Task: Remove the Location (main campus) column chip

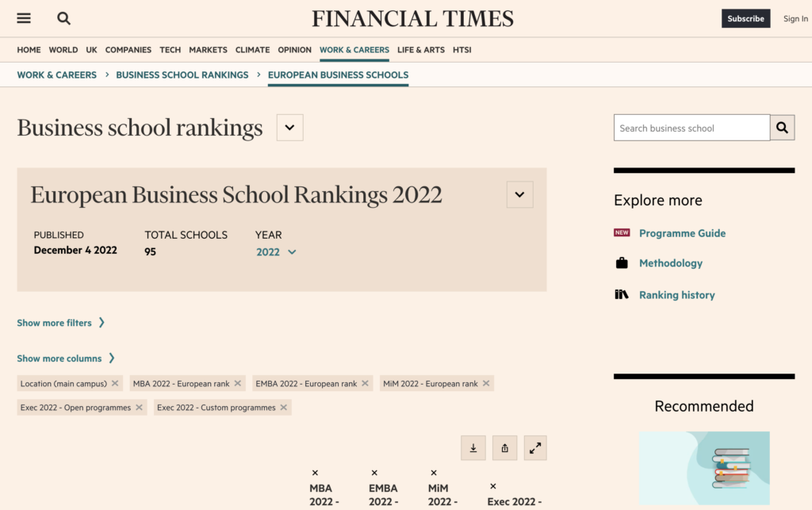Action: click(x=115, y=383)
